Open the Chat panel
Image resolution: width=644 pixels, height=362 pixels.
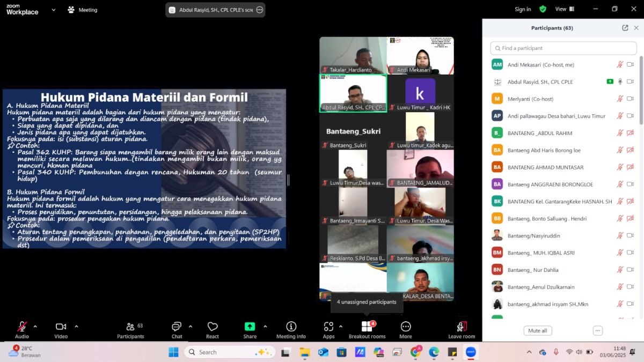coord(177,327)
